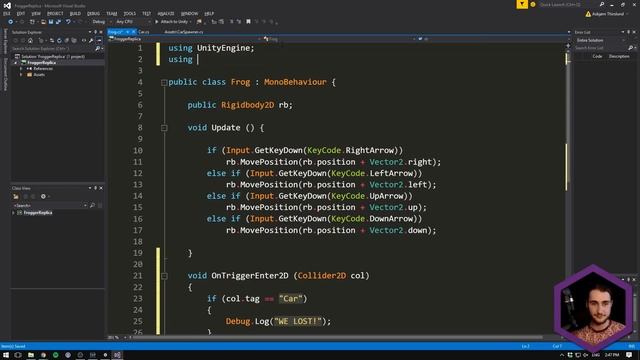Click Solution Explorer Home icon
Viewport: 640px width, 360px height.
point(30,40)
